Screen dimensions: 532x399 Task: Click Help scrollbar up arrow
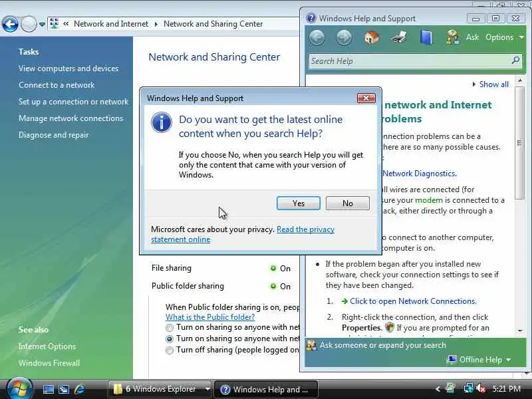click(x=520, y=80)
